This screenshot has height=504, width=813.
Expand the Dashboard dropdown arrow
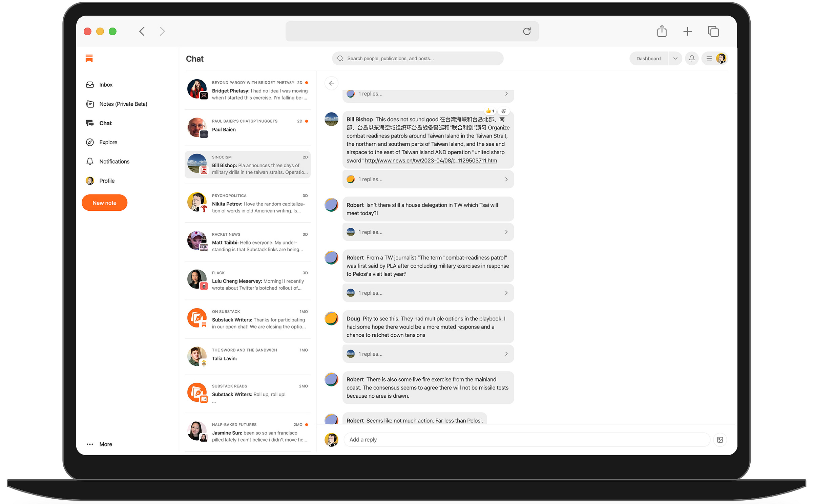pyautogui.click(x=675, y=59)
